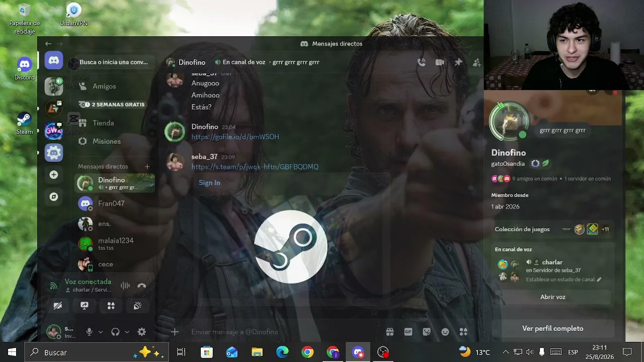Mute the microphone
644x362 pixels.
(x=89, y=332)
